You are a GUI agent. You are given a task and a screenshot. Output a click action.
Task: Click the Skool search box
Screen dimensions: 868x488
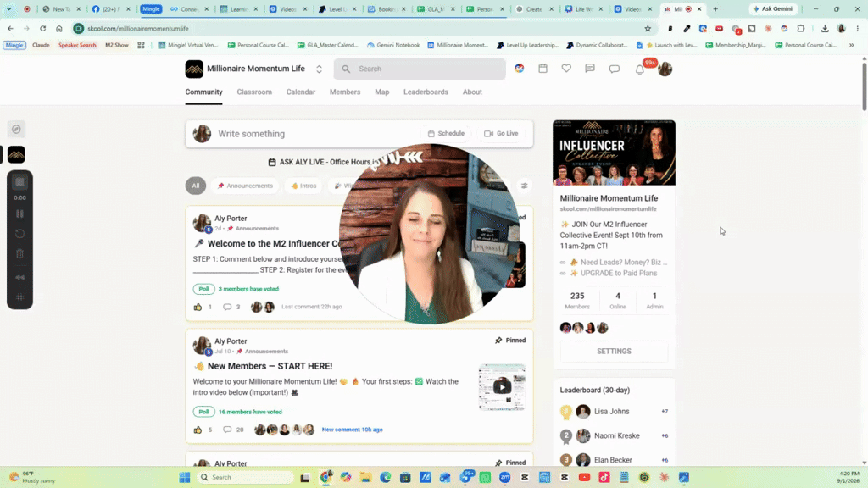click(420, 69)
